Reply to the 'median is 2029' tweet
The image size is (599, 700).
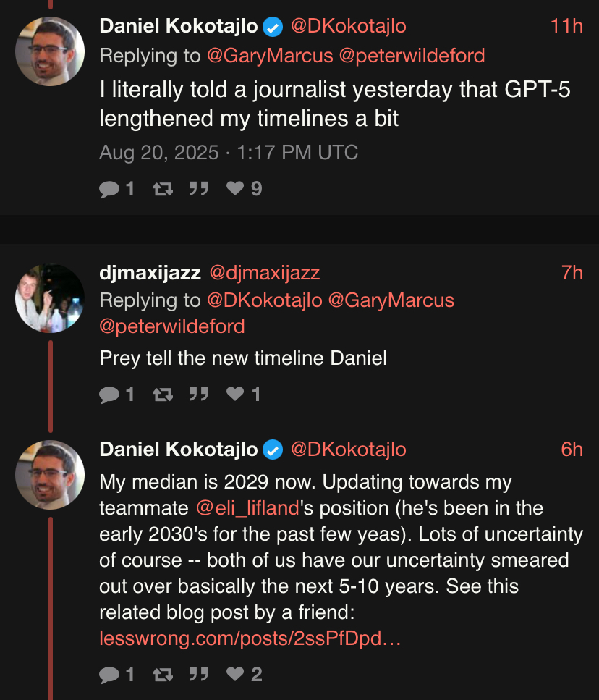(x=109, y=675)
